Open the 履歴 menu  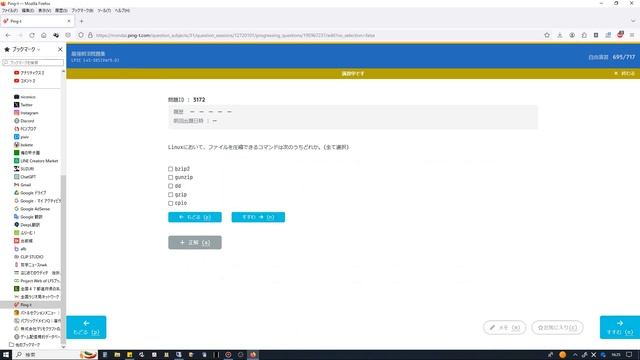61,10
